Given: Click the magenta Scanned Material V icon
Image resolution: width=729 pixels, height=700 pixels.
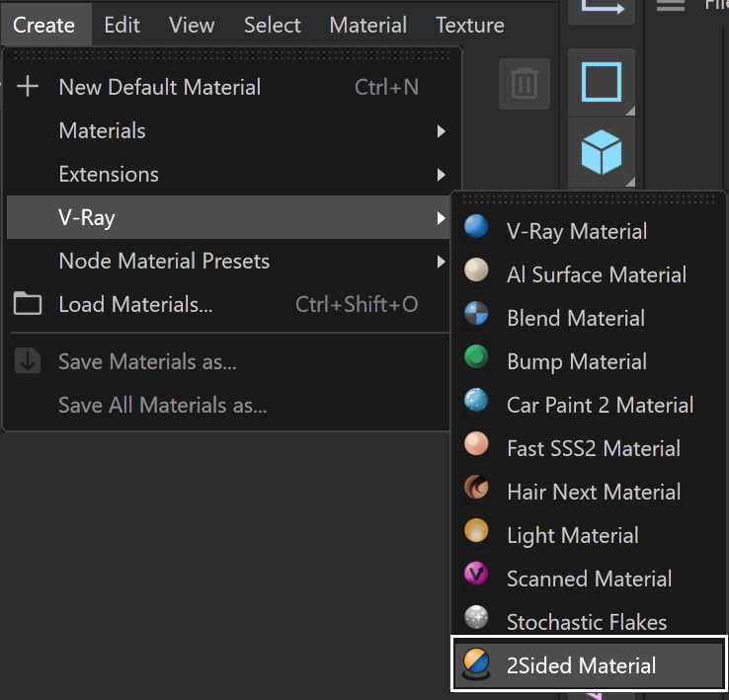Looking at the screenshot, I should pos(476,575).
